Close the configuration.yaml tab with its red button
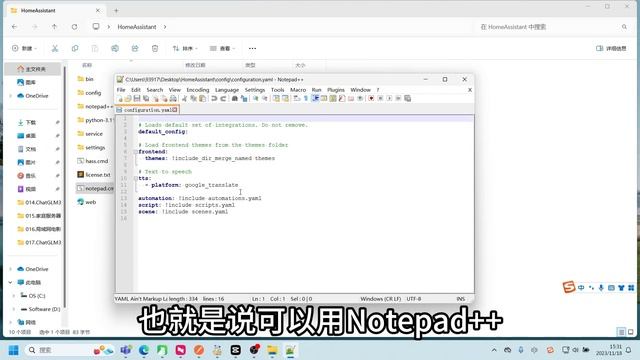Image resolution: width=640 pixels, height=360 pixels. (175, 110)
